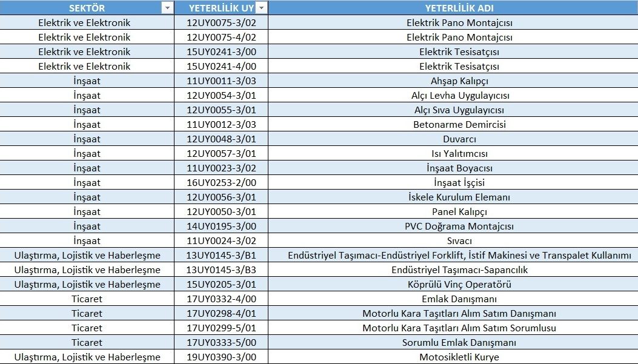This screenshot has height=364, width=638.
Task: Click the Isı Yalıtımcısı cell
Action: click(459, 154)
